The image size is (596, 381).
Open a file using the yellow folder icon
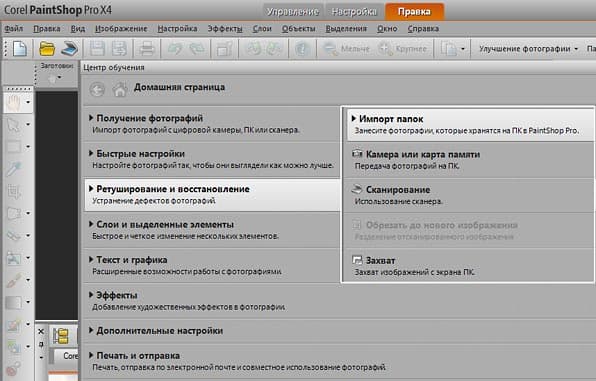(47, 49)
